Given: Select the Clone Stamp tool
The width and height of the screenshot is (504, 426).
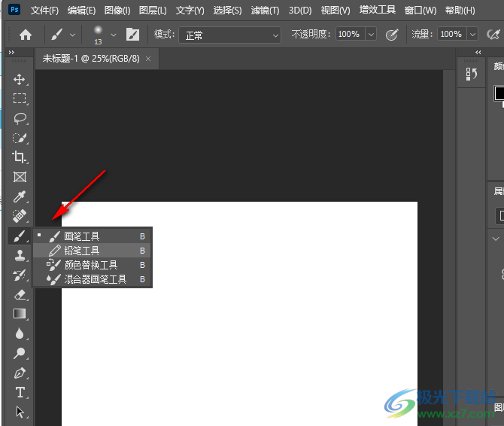Looking at the screenshot, I should [20, 256].
